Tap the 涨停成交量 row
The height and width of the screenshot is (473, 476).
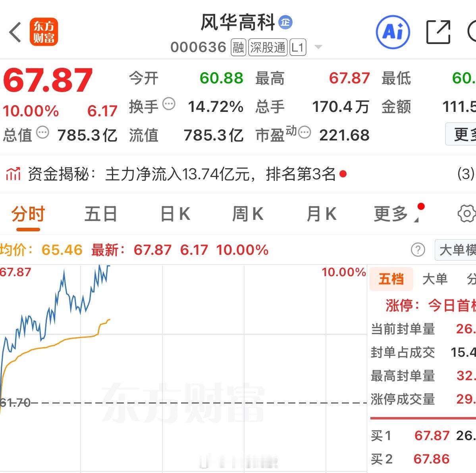[423, 399]
